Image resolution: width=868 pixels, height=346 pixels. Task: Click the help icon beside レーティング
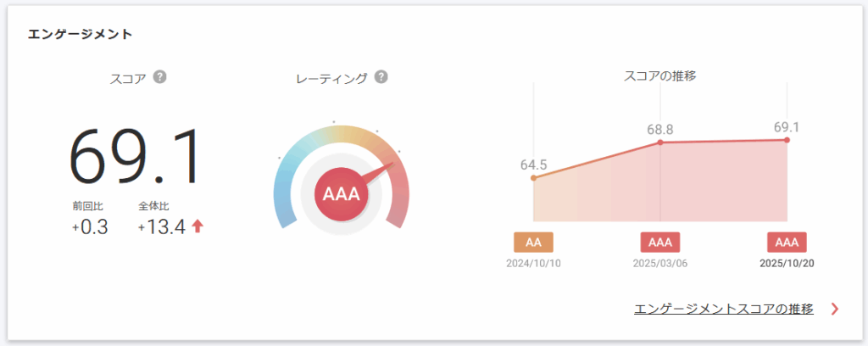point(381,77)
